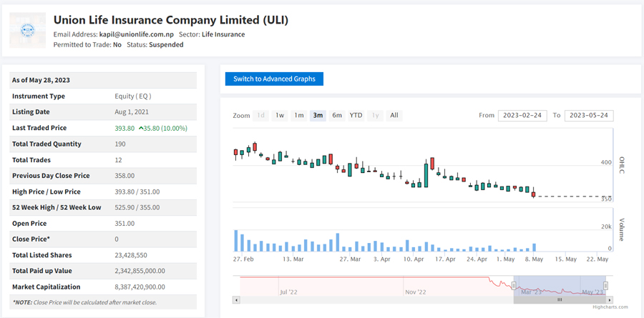This screenshot has width=644, height=318.
Task: Switch chart zoom to YTD
Action: [x=356, y=116]
